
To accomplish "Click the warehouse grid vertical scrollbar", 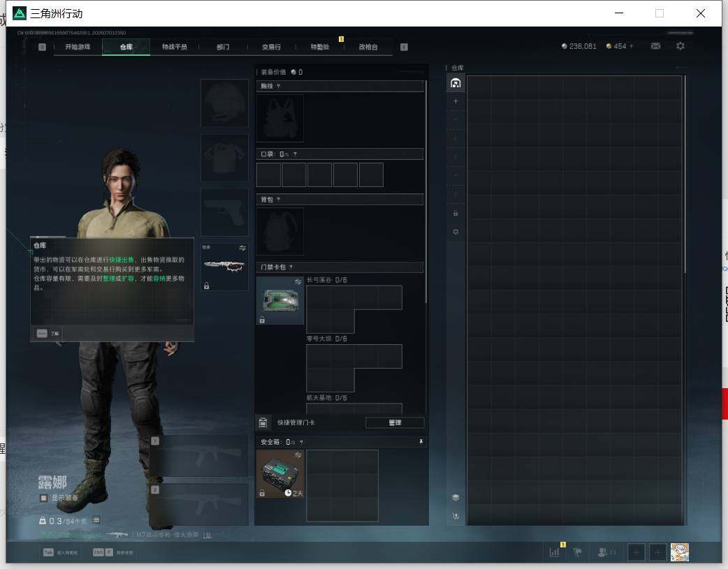I will coord(685,175).
